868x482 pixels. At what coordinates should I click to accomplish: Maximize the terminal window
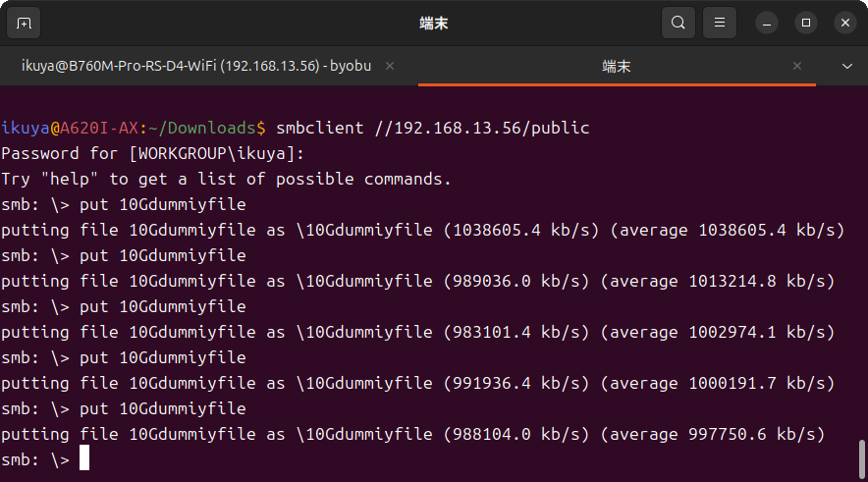pos(806,23)
